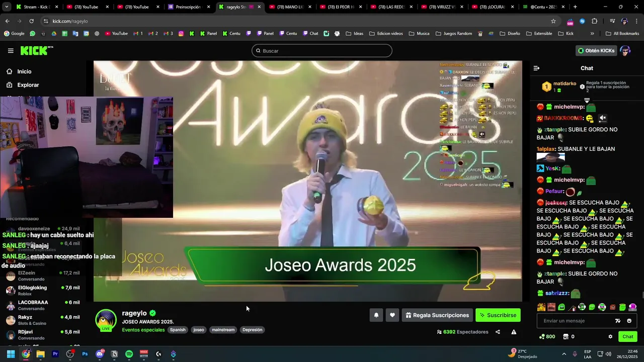Open ElGlogloking recommended channel
The height and width of the screenshot is (362, 644).
tap(43, 290)
